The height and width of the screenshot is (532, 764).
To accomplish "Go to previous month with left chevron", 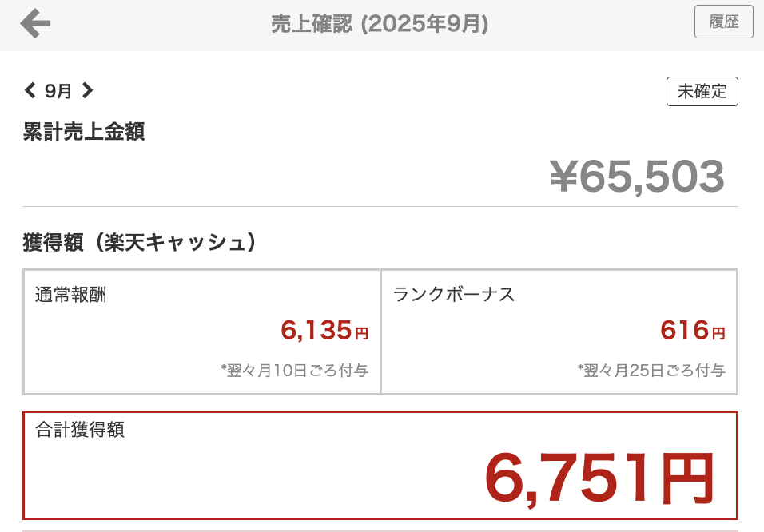I will (30, 91).
